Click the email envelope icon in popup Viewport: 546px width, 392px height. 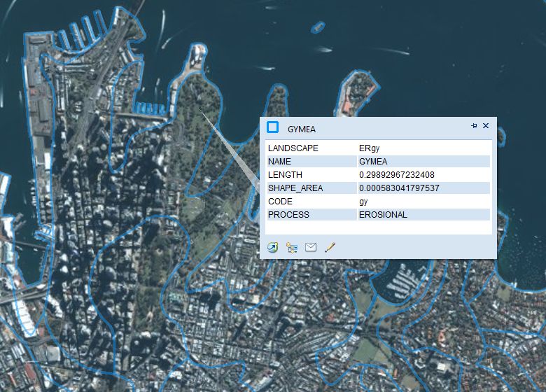click(x=311, y=247)
